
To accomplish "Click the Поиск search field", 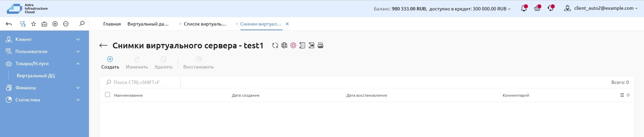I will coord(141,82).
